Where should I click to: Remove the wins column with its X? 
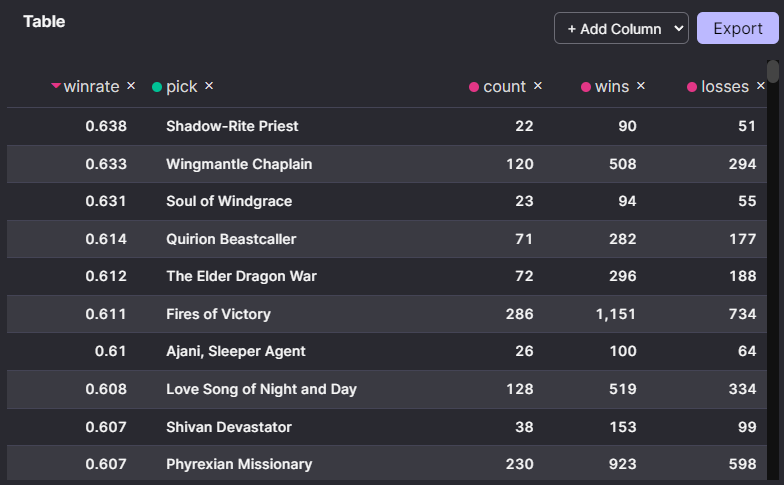coord(641,86)
